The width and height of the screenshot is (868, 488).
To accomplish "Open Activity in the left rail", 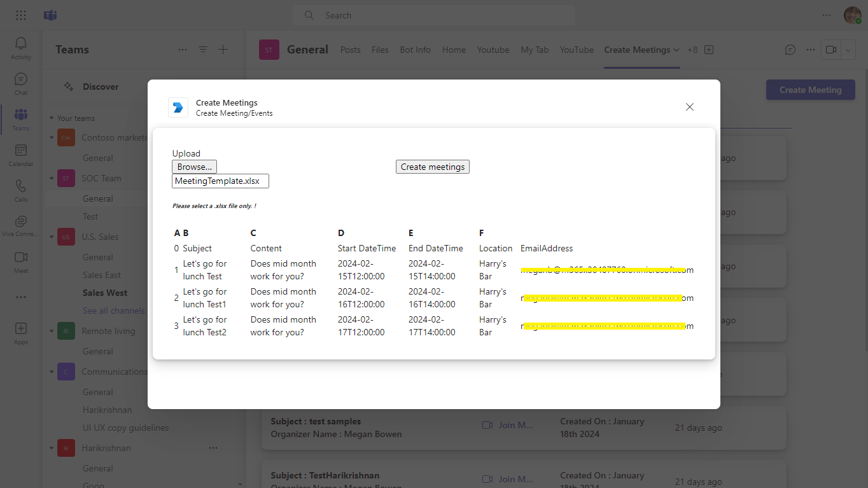I will click(21, 48).
